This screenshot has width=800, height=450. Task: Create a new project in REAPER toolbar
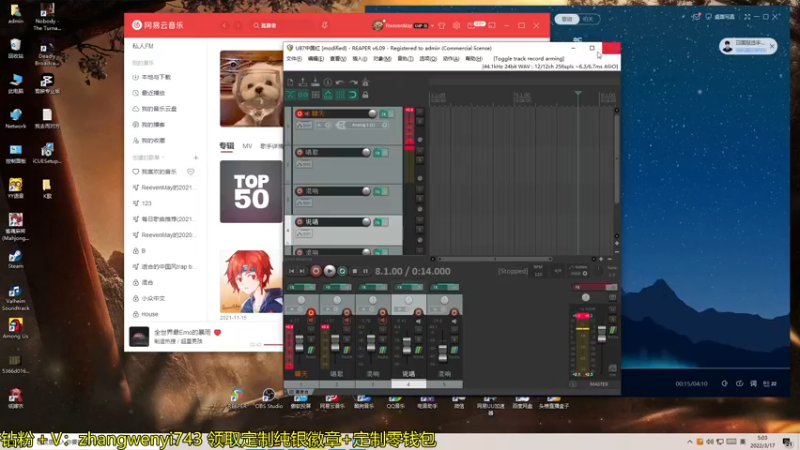point(290,82)
